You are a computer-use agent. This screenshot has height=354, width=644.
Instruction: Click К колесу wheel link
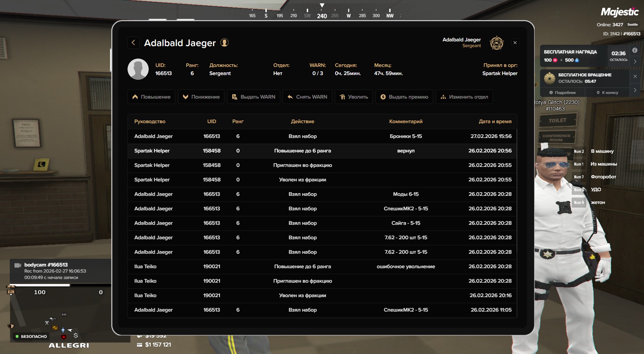[x=607, y=93]
